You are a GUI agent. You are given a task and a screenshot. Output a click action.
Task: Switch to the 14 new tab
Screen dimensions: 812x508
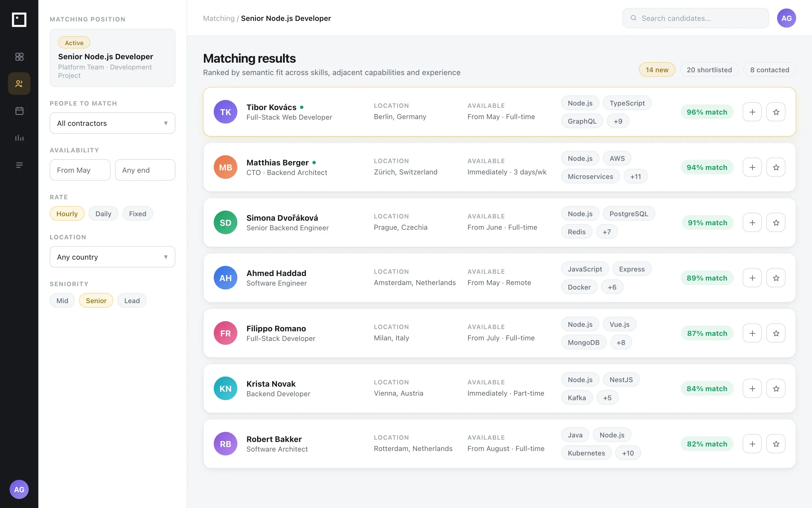click(657, 69)
